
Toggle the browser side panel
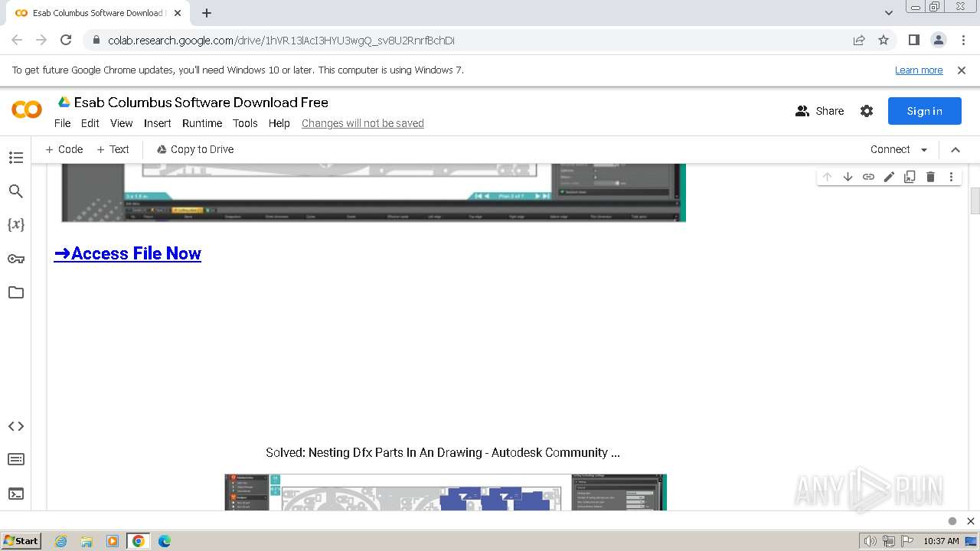pyautogui.click(x=913, y=40)
